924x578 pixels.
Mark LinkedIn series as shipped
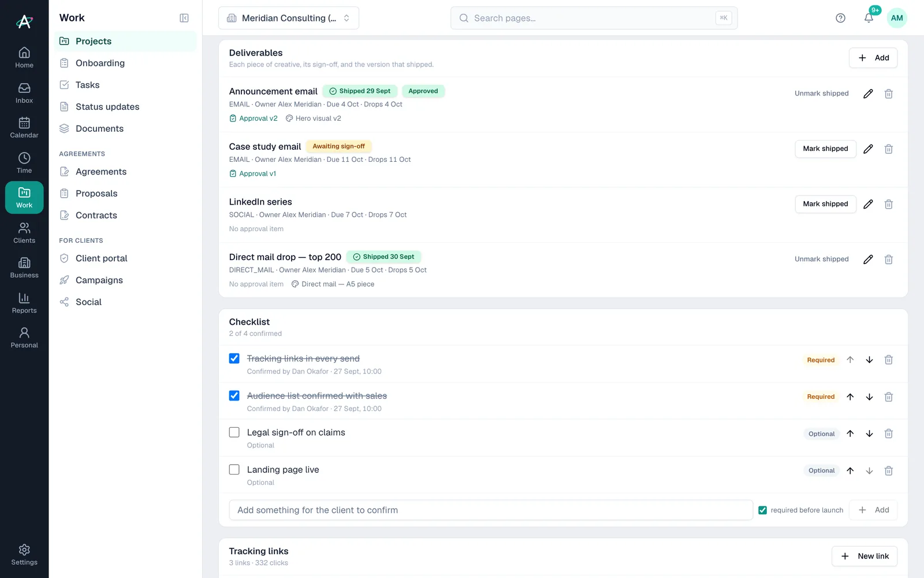pyautogui.click(x=825, y=204)
